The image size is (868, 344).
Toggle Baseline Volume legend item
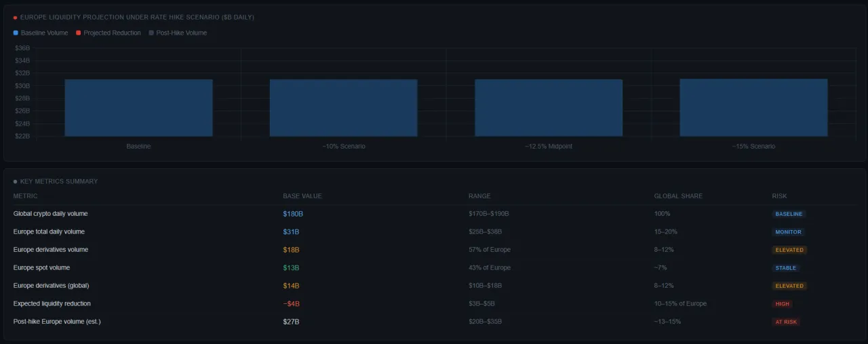pyautogui.click(x=40, y=33)
